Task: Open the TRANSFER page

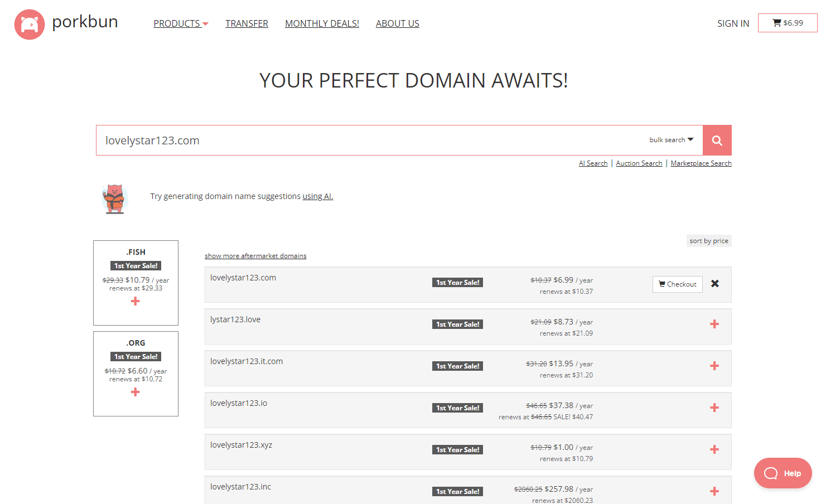Action: click(247, 23)
